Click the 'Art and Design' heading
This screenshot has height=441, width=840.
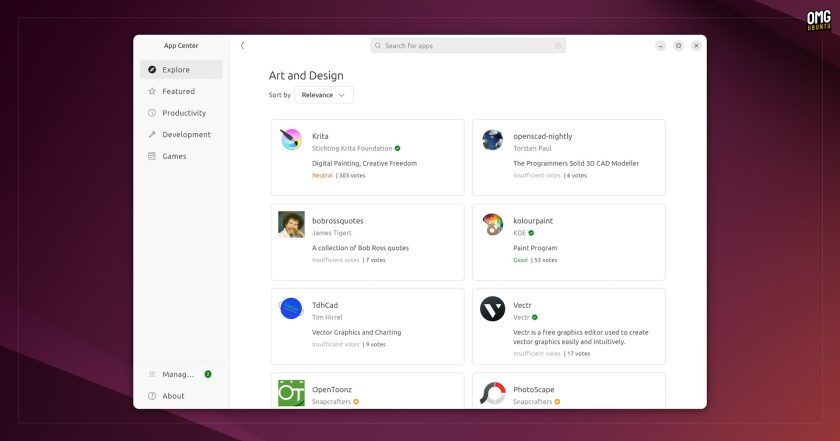click(306, 76)
